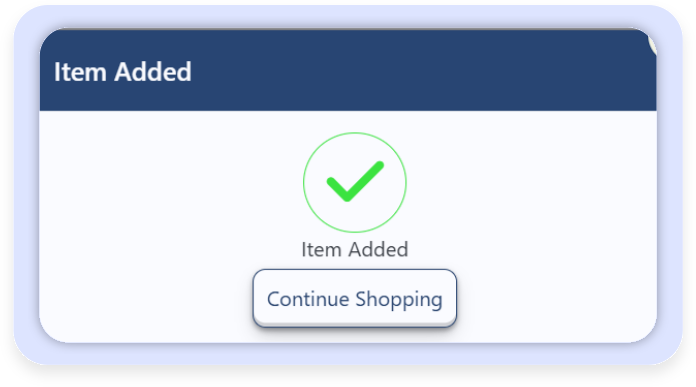The width and height of the screenshot is (696, 387).
Task: Tap the success tick mark graphic
Action: (355, 181)
